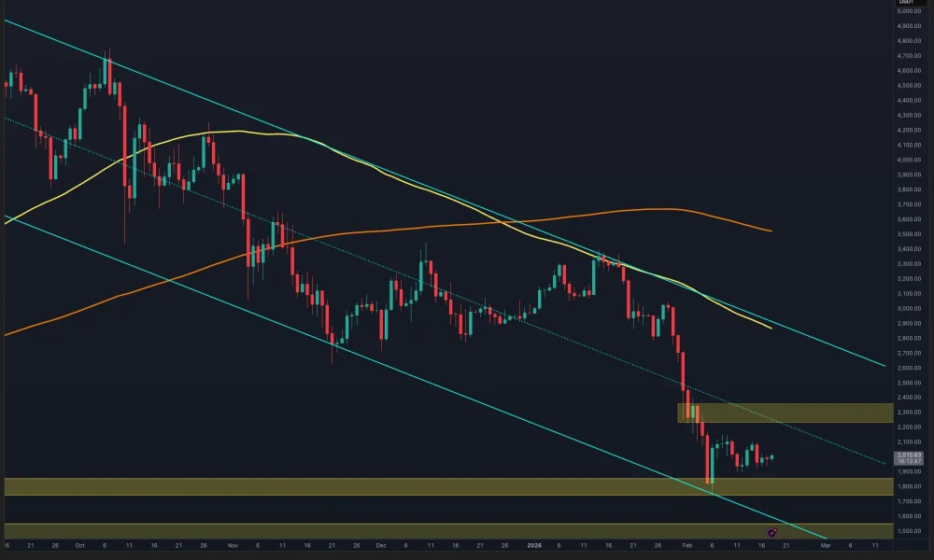Click the 2026 label on the time axis

[534, 545]
